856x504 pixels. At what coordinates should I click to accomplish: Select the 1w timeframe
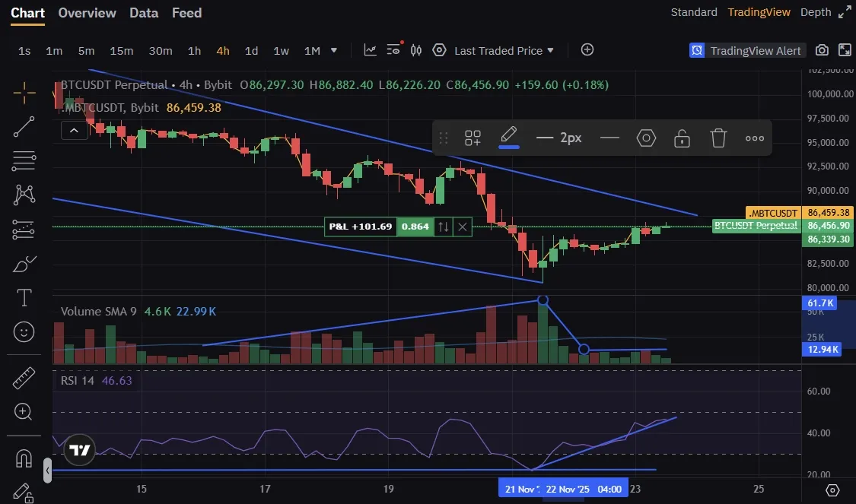coord(281,51)
